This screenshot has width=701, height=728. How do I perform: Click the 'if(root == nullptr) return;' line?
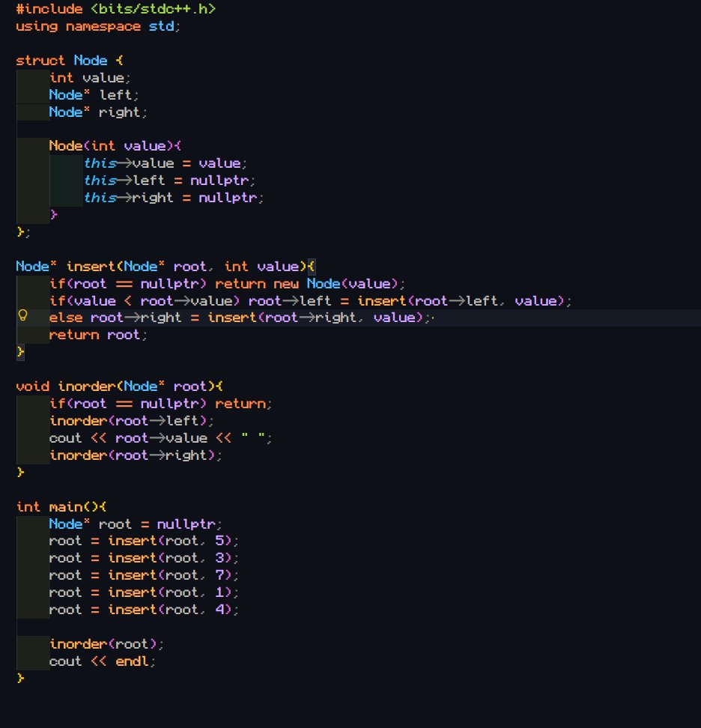(x=160, y=404)
